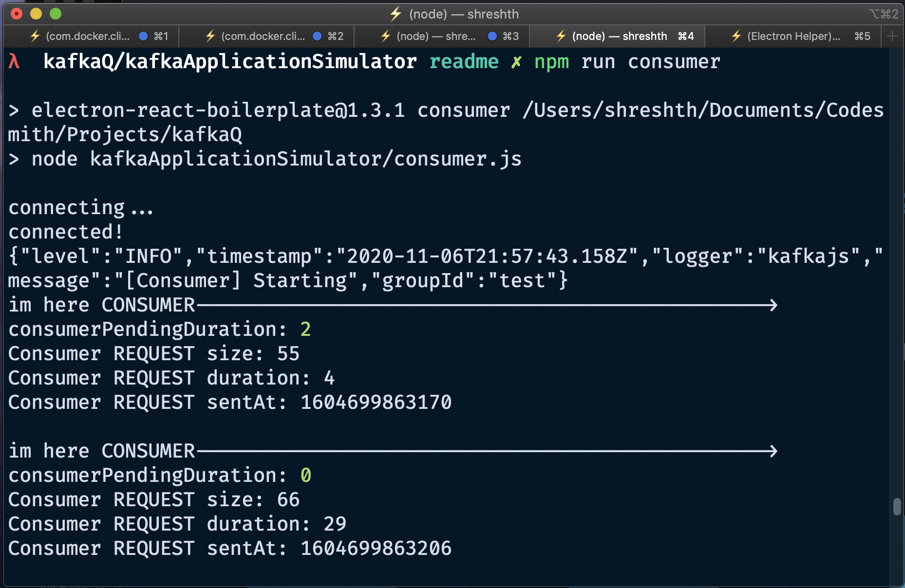905x588 pixels.
Task: Add a new terminal tab with plus button
Action: [x=892, y=36]
